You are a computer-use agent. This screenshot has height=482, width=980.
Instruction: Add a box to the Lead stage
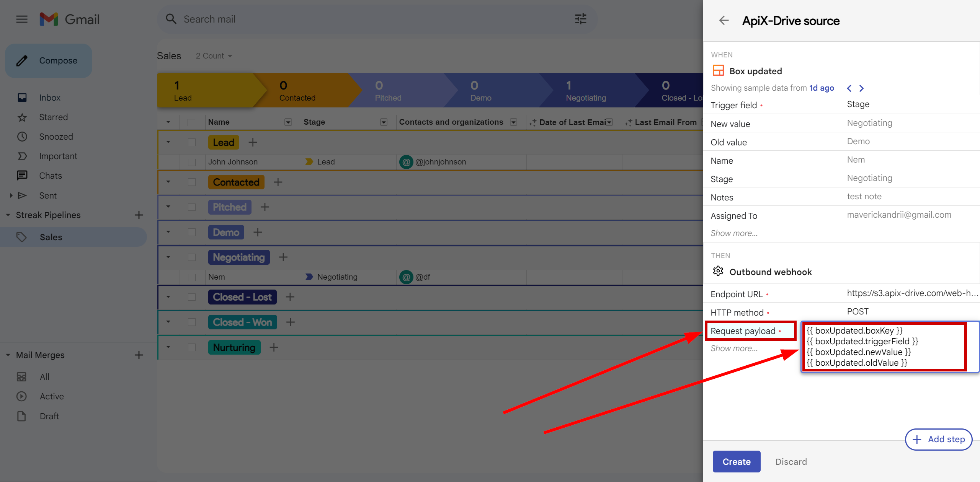tap(253, 143)
